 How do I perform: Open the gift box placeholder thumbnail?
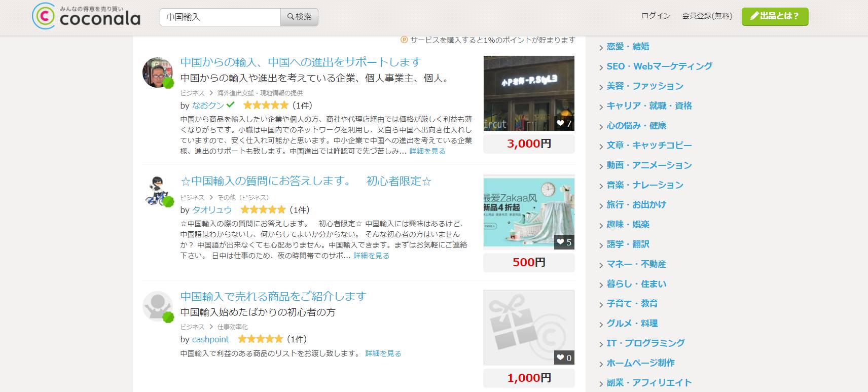pyautogui.click(x=529, y=327)
